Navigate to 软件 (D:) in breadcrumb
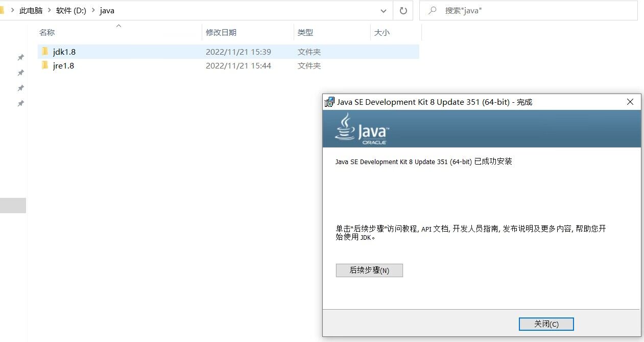The image size is (644, 342). click(x=71, y=11)
